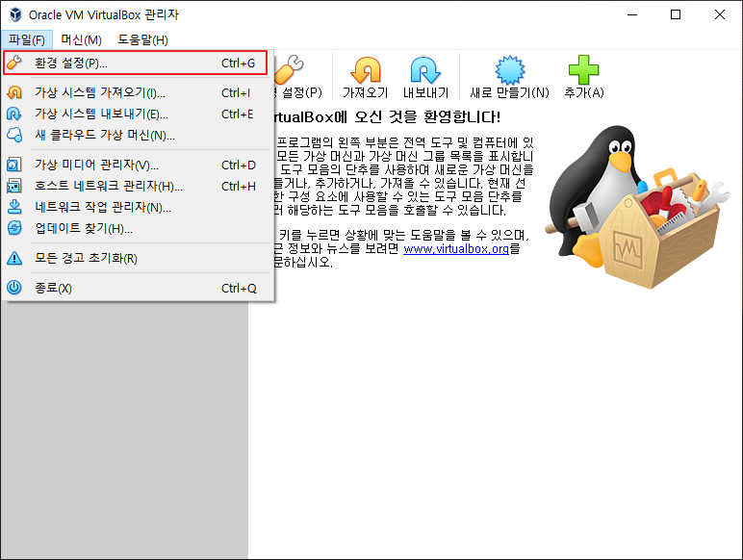Click the Ctrl+E shortcut label
743x560 pixels.
[x=238, y=115]
